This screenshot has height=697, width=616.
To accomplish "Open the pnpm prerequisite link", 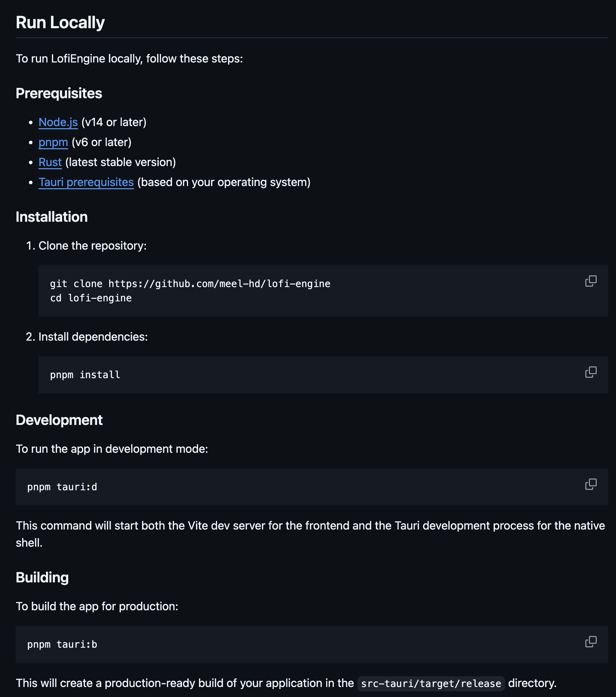I will 53,142.
